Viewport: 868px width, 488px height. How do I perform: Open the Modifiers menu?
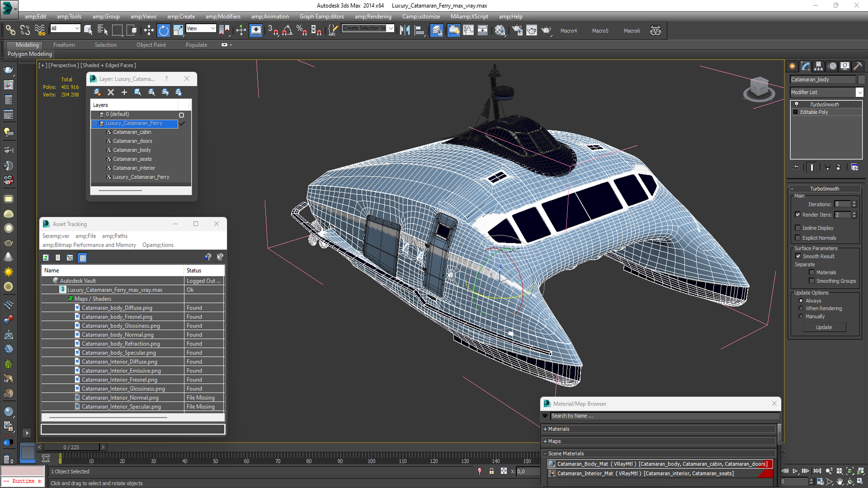pyautogui.click(x=223, y=16)
